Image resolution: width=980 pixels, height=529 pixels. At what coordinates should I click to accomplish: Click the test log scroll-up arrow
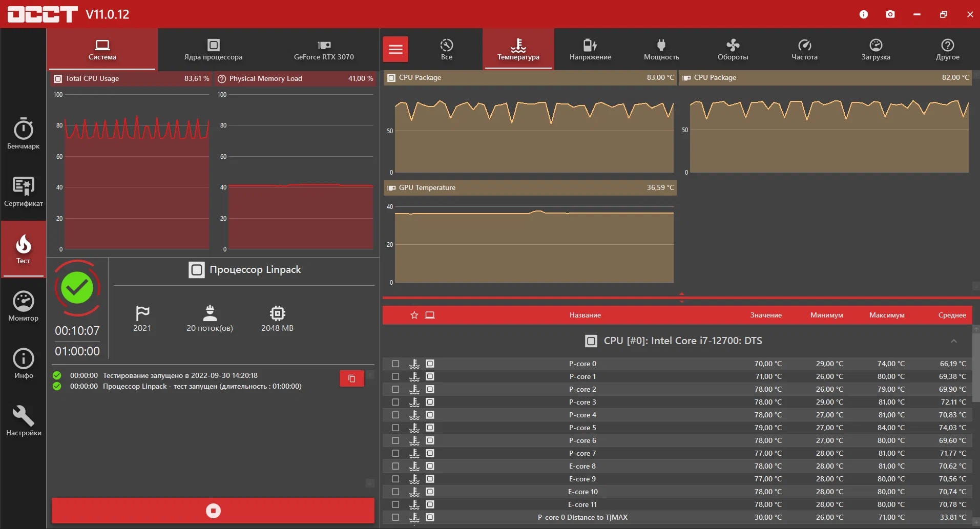[x=370, y=375]
